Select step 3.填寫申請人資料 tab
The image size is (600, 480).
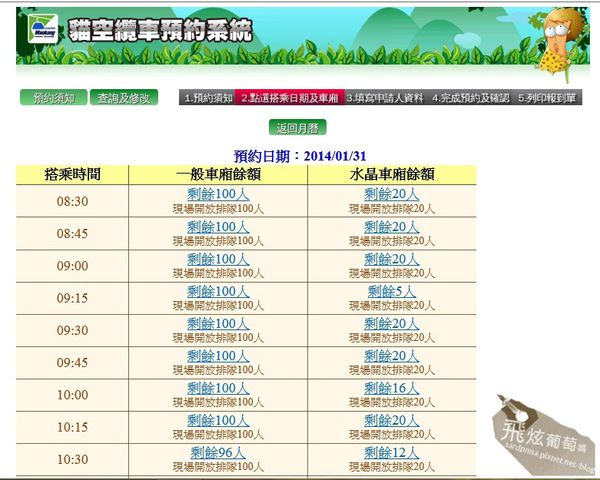[385, 98]
